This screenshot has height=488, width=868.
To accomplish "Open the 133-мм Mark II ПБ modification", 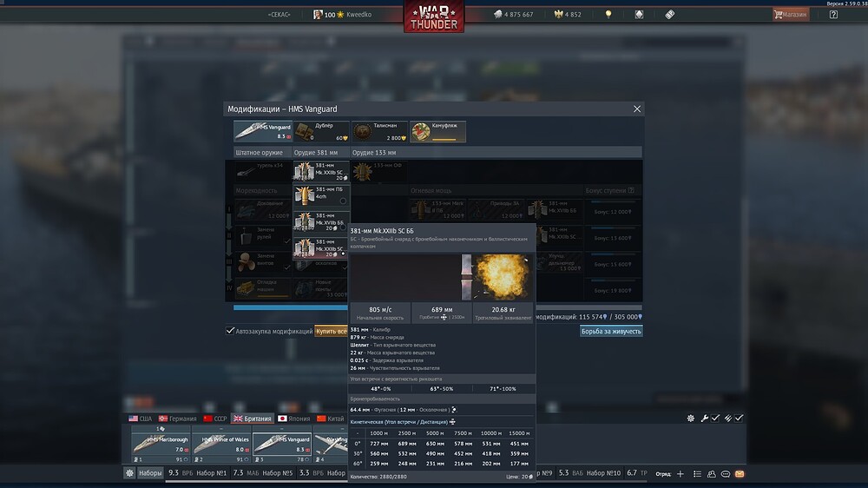I will pyautogui.click(x=437, y=210).
